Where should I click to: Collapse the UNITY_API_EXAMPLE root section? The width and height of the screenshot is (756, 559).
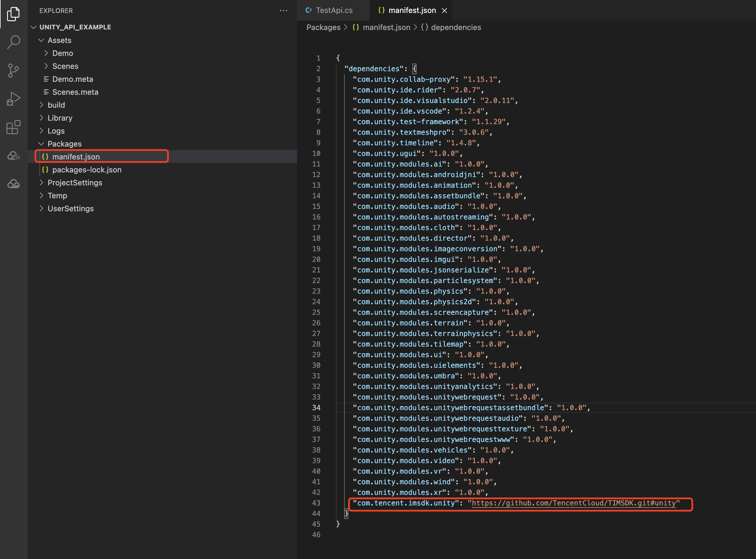34,27
